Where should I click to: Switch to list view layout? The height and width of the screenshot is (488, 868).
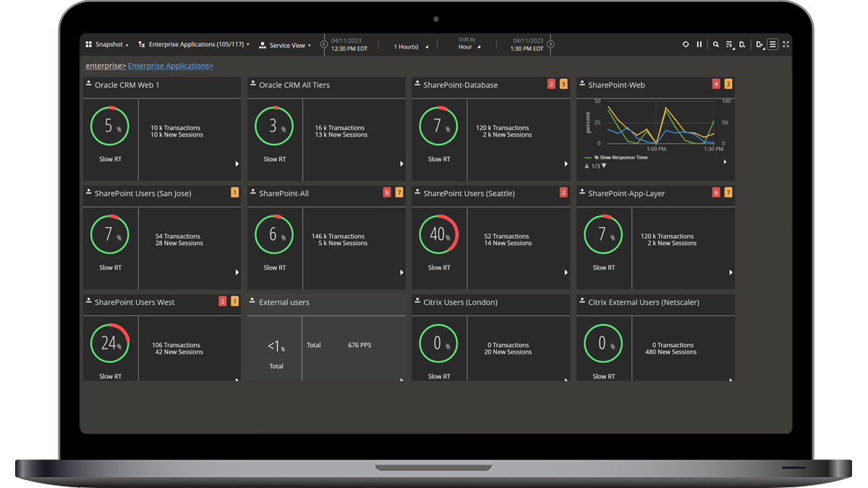click(773, 44)
